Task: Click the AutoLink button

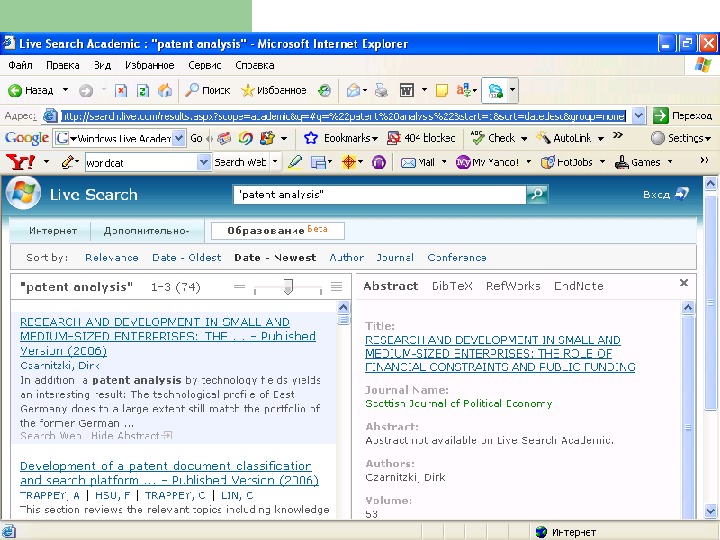Action: point(564,138)
